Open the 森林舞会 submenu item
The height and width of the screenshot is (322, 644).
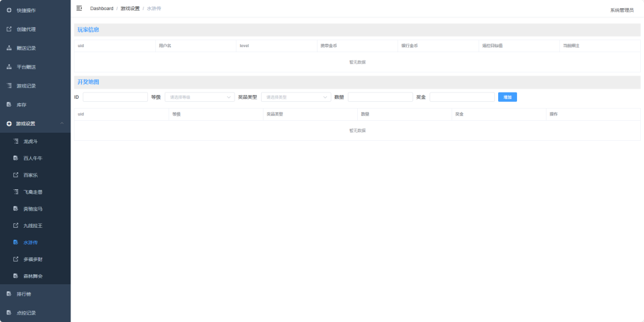(35, 276)
